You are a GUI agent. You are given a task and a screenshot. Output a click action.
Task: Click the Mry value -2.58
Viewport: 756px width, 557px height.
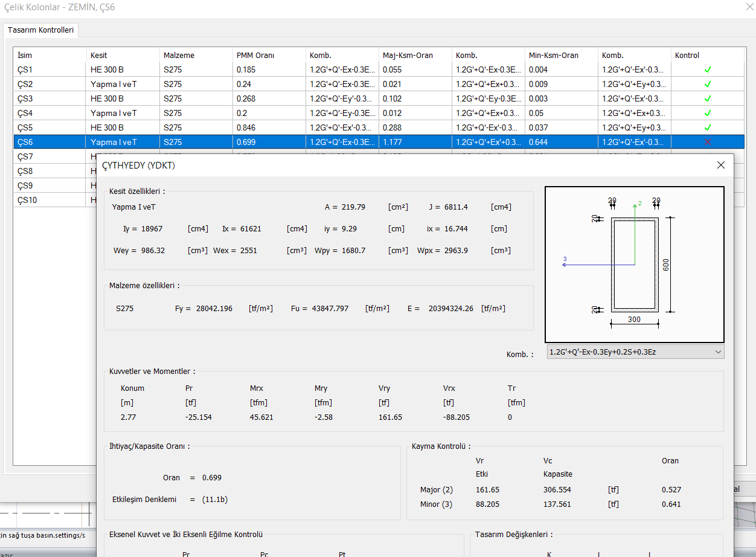click(324, 417)
